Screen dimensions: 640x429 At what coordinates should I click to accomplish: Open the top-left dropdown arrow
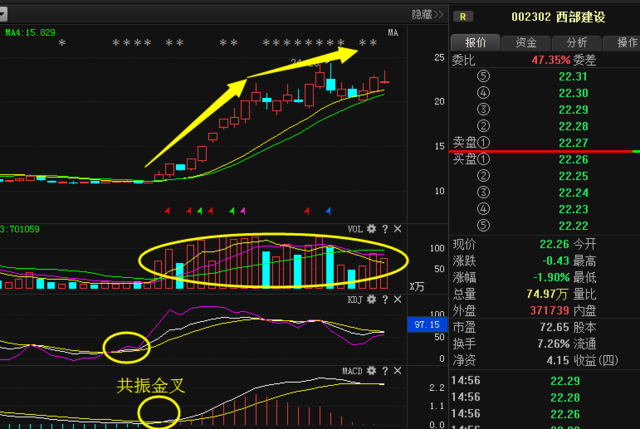click(3, 14)
